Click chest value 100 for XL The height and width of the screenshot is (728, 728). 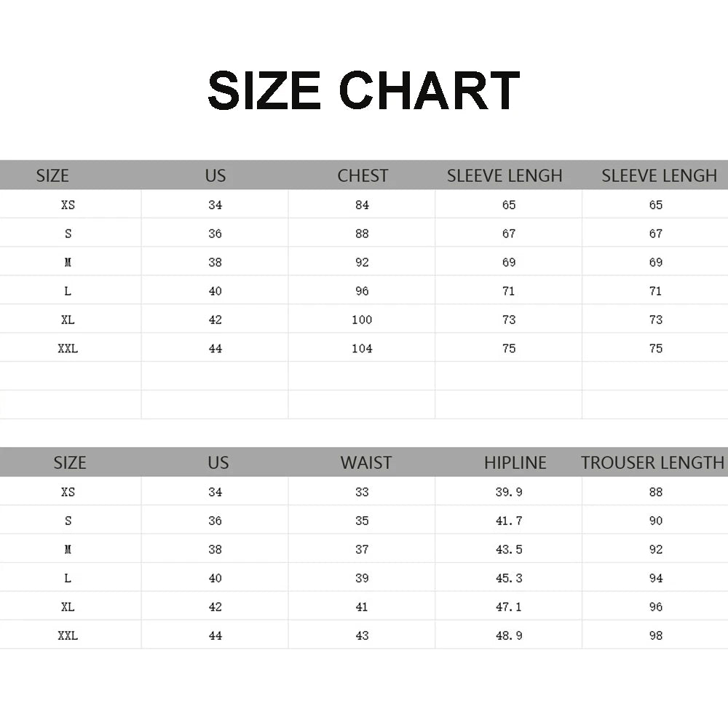[362, 320]
